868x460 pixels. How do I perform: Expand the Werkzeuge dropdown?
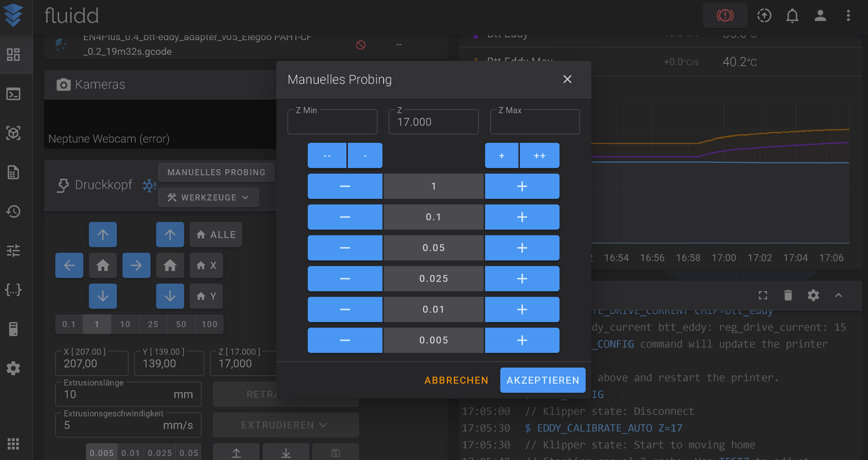coord(208,197)
